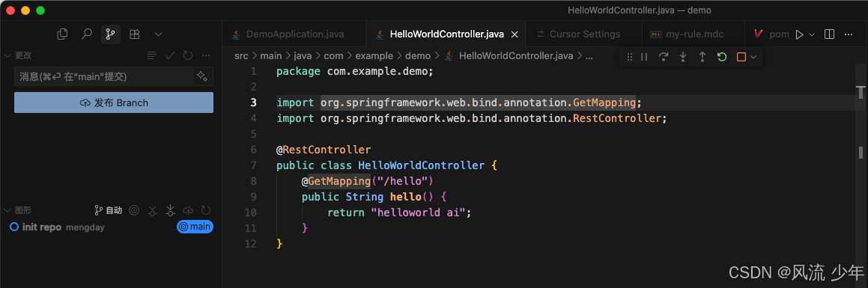Generate commit message with AI sparkle icon

202,76
